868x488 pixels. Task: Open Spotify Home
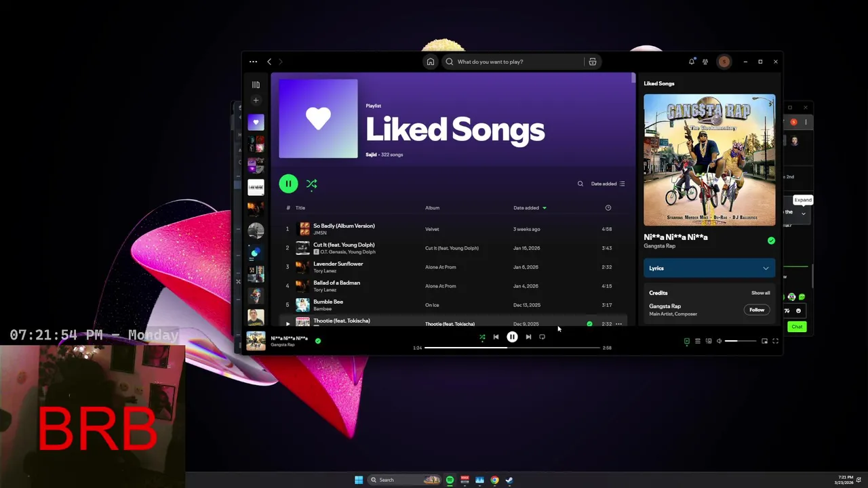[x=430, y=62]
